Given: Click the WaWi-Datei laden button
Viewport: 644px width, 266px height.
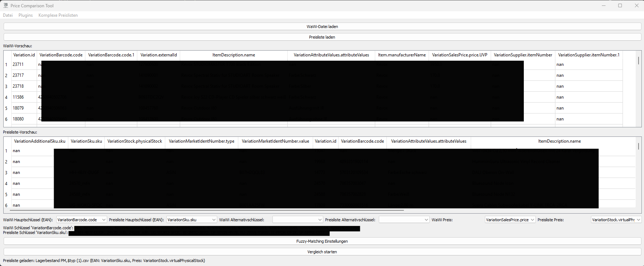Looking at the screenshot, I should 322,27.
